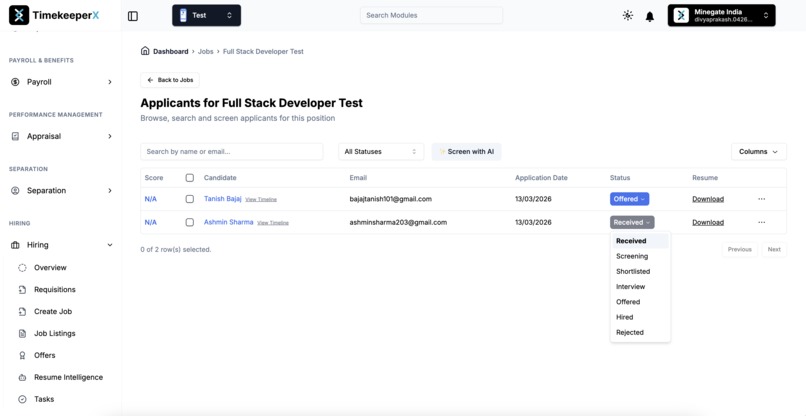Choose Screening in the status menu
The height and width of the screenshot is (416, 806).
point(640,256)
